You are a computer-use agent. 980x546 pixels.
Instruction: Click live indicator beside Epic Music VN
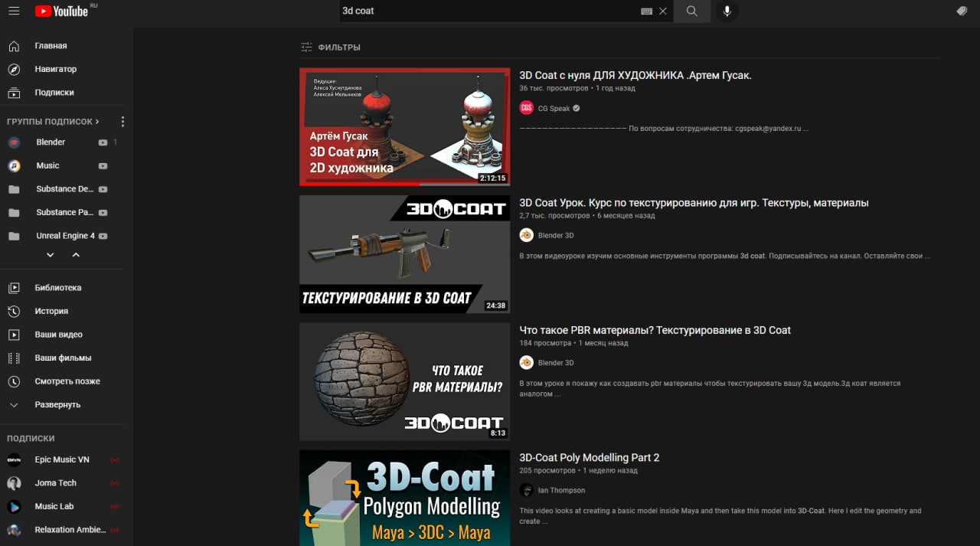(x=114, y=460)
